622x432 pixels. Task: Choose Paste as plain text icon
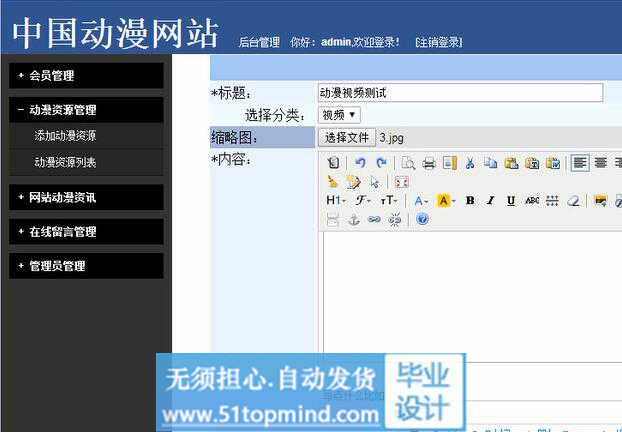click(x=532, y=163)
